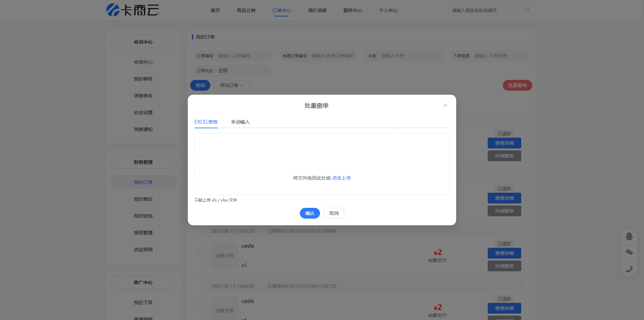Open 我的钱包 in the sidebar

[x=143, y=216]
